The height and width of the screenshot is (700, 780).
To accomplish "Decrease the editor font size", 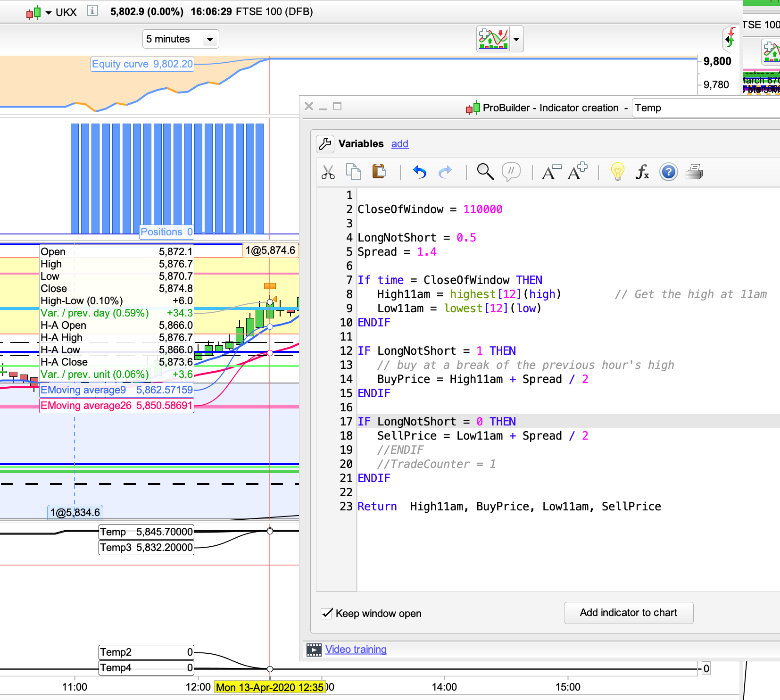I will tap(551, 172).
